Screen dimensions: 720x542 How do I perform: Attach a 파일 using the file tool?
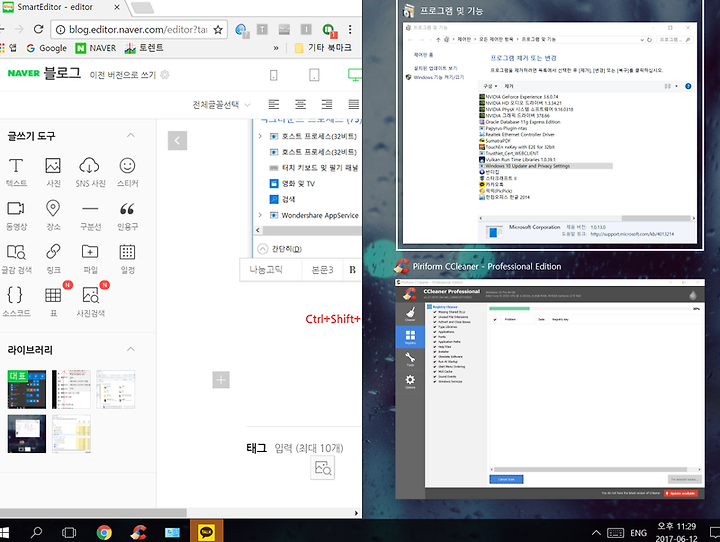[90, 259]
